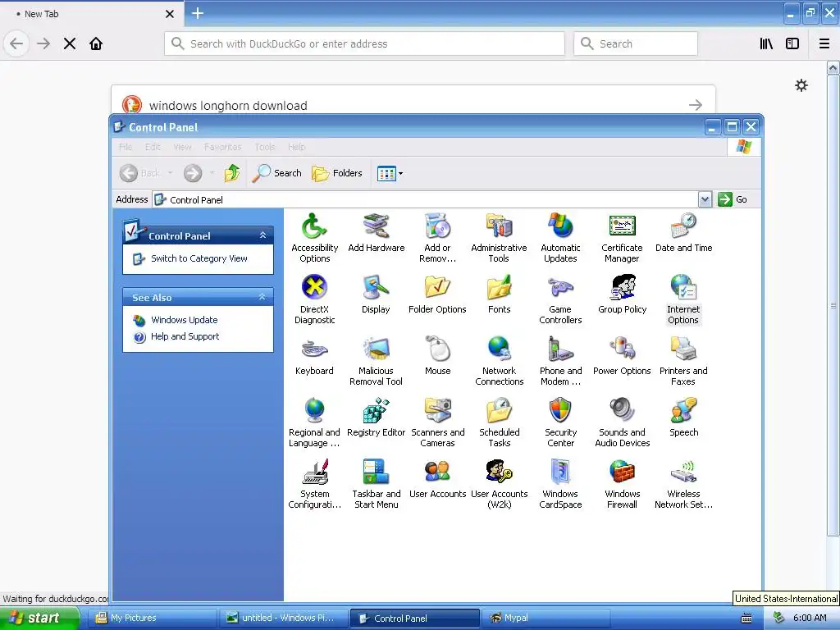Open the View menu in Control Panel

coord(182,147)
